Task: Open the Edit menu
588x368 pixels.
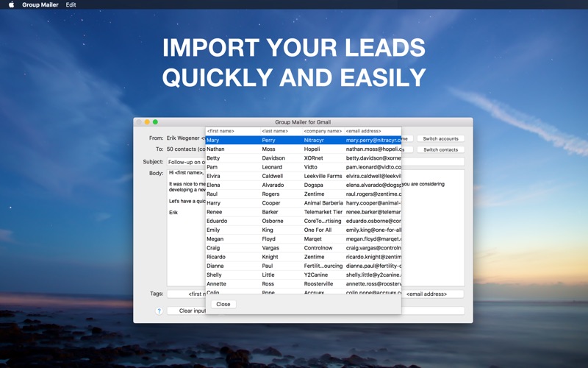Action: pyautogui.click(x=71, y=5)
